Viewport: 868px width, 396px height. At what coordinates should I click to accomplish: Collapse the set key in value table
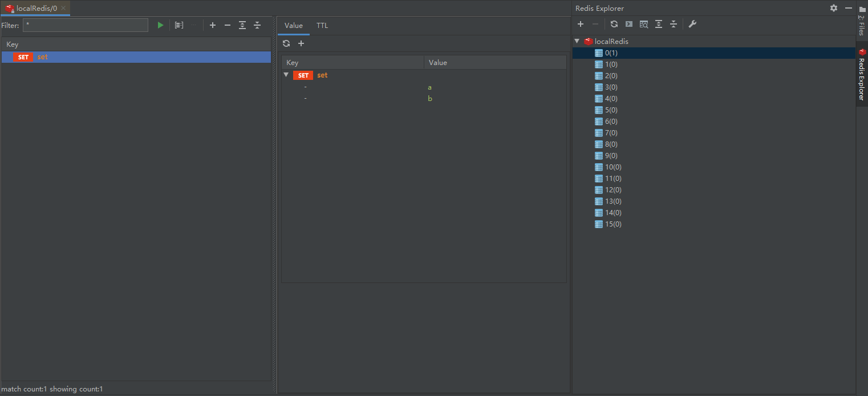[286, 75]
